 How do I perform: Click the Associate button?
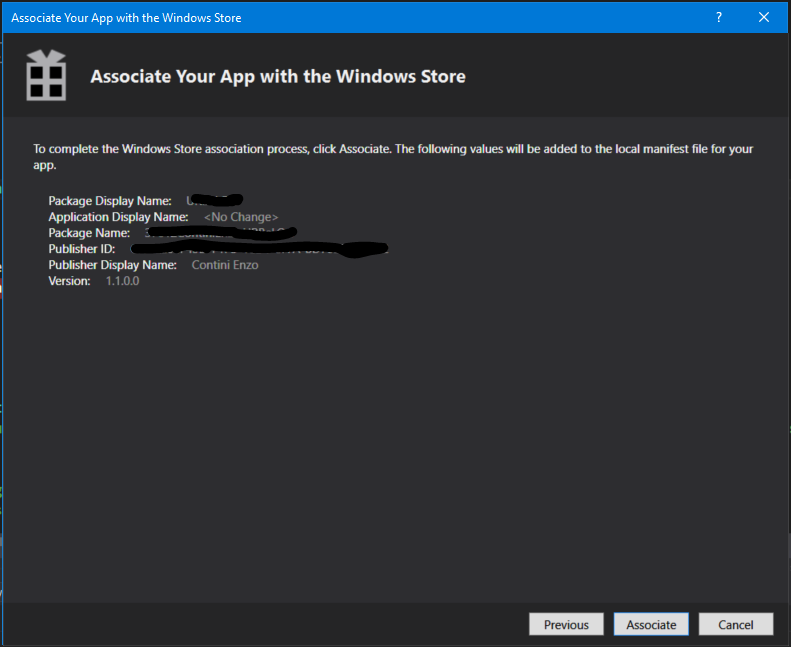tap(651, 624)
